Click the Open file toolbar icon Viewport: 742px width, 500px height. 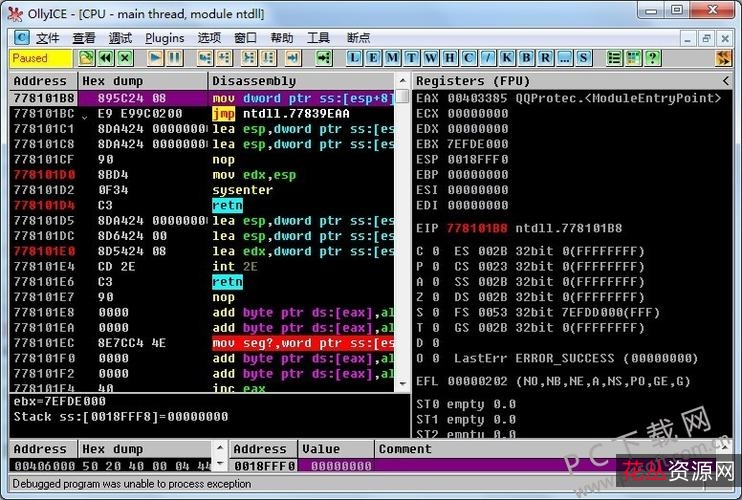tap(87, 58)
